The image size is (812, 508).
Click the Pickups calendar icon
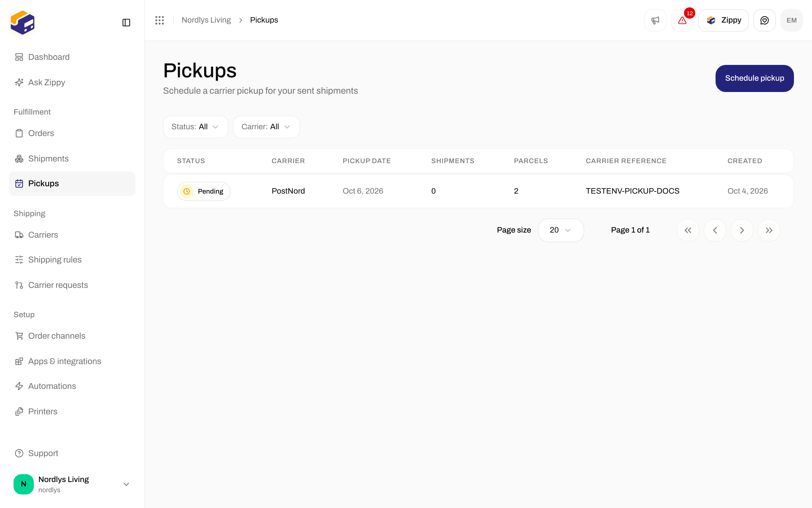(19, 183)
